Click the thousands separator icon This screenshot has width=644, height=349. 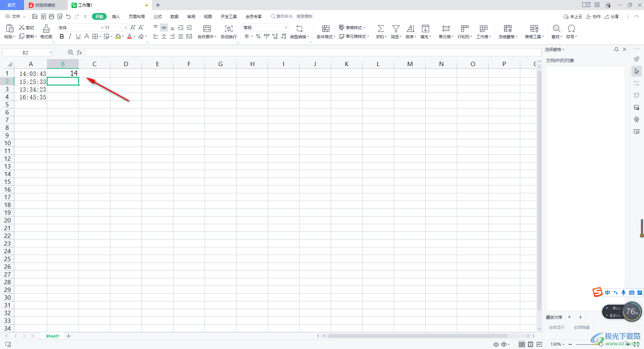coord(267,36)
